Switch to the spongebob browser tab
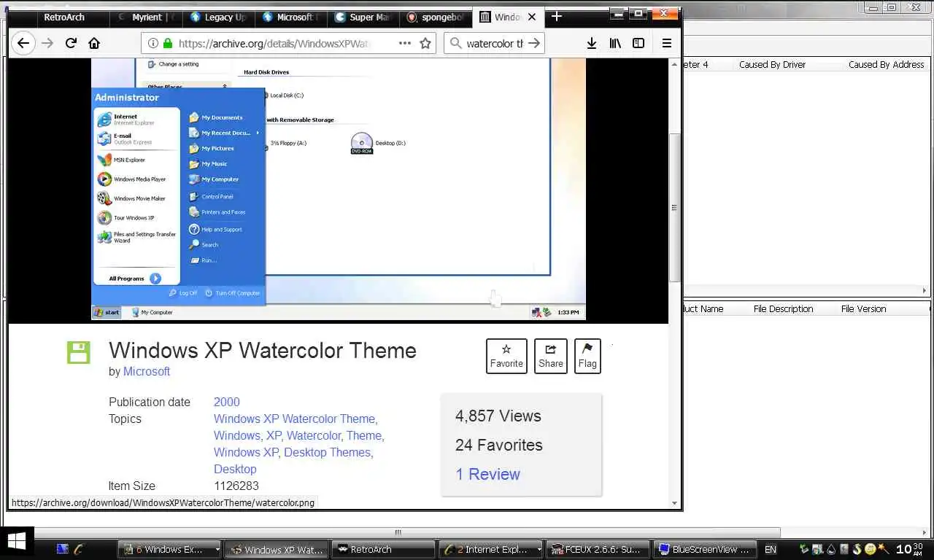The height and width of the screenshot is (560, 934). pyautogui.click(x=434, y=17)
